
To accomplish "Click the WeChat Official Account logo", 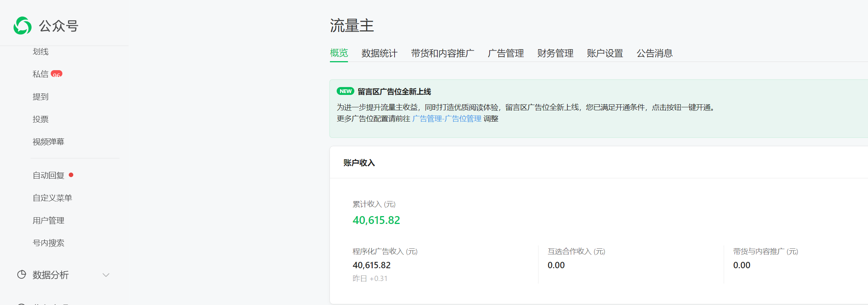I will [23, 26].
